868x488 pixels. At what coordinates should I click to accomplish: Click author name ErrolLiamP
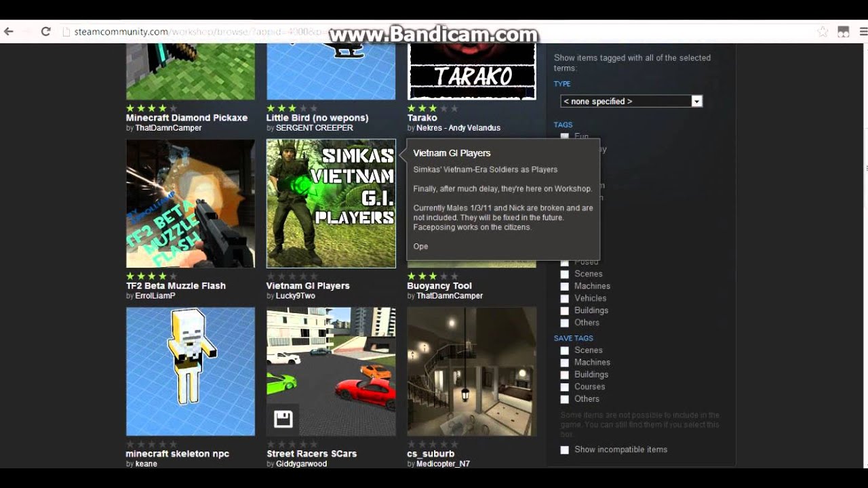pos(155,296)
